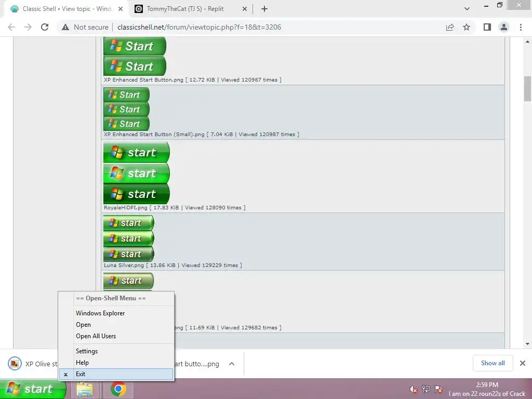Click the green start button on taskbar
Viewport: 532px width, 399px height.
pos(33,389)
